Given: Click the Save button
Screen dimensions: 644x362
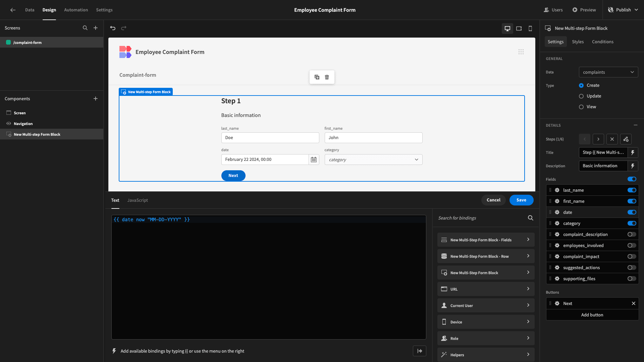Looking at the screenshot, I should pos(521,200).
